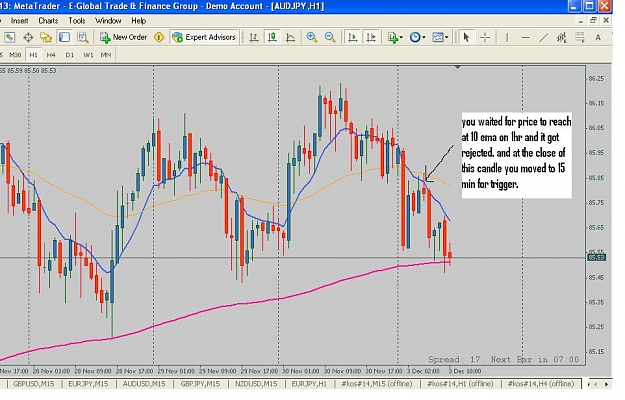Switch to line chart display
Screen dimensions: 625x400
point(291,37)
